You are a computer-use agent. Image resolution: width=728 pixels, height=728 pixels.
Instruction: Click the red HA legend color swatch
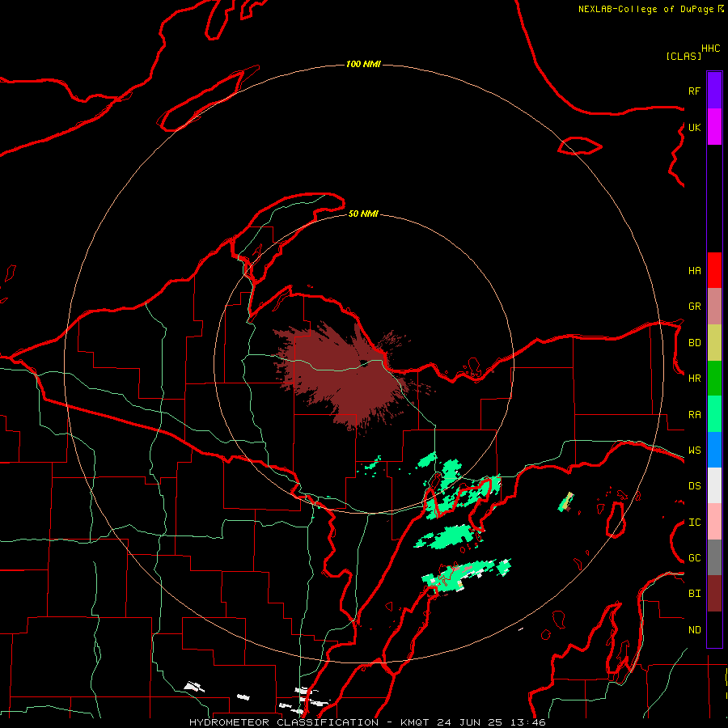[x=714, y=270]
